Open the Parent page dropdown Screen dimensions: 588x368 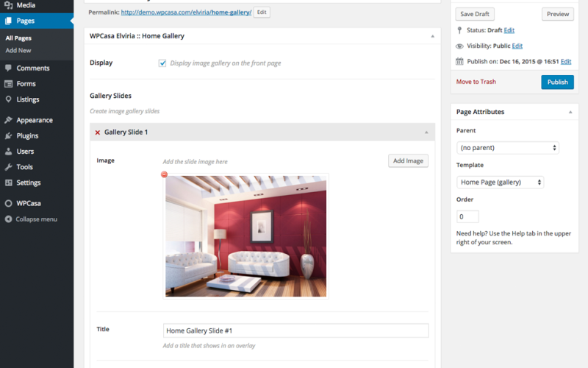[507, 148]
